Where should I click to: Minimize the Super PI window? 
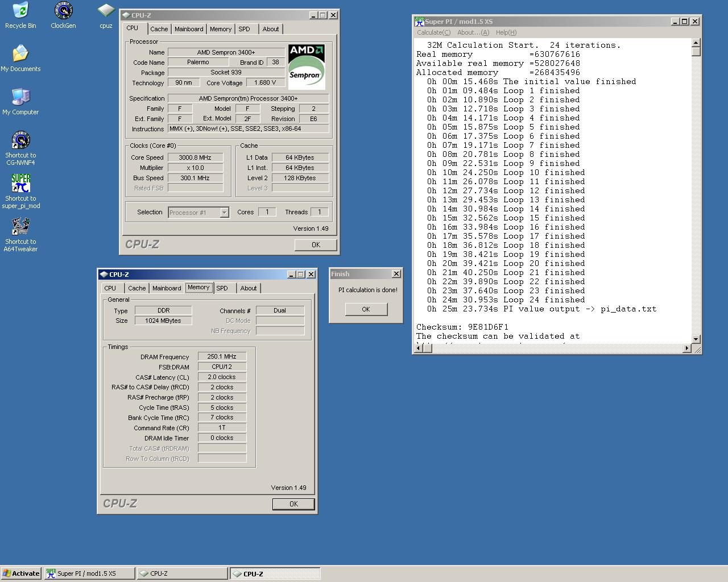coord(675,21)
